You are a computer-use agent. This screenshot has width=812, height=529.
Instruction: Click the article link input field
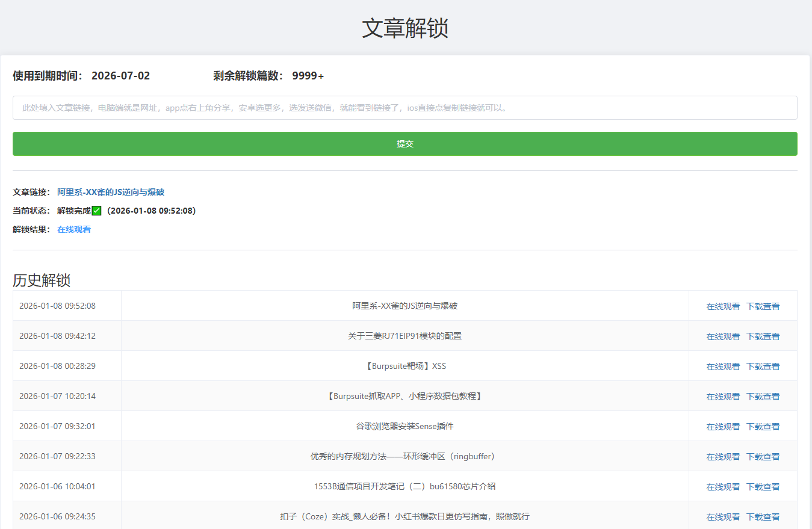(404, 108)
